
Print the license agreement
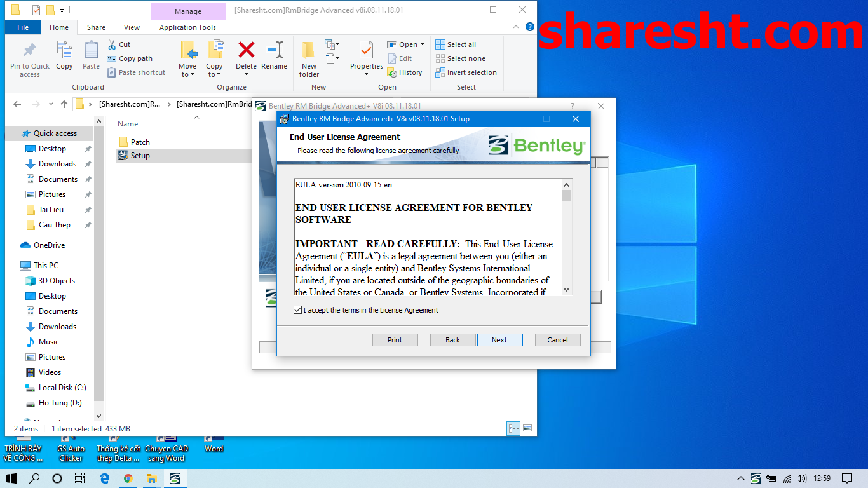(x=395, y=340)
